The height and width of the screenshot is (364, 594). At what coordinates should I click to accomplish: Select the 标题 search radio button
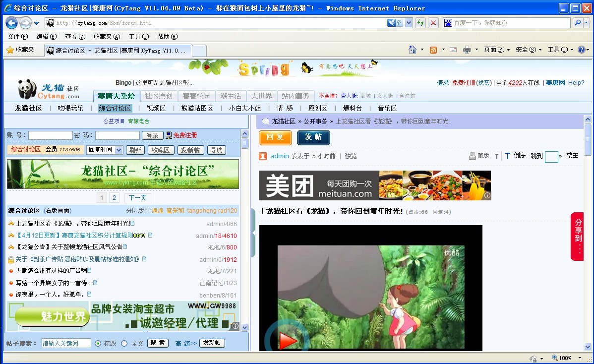pyautogui.click(x=98, y=343)
